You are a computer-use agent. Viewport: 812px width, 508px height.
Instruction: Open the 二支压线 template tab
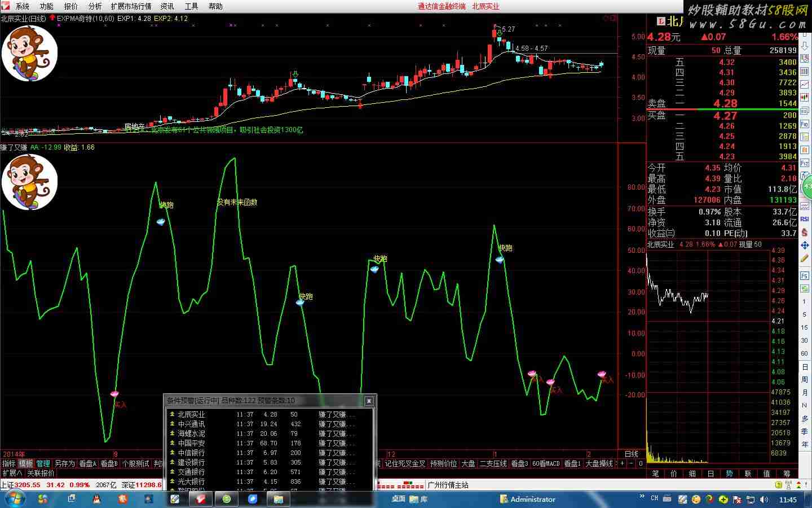click(493, 463)
